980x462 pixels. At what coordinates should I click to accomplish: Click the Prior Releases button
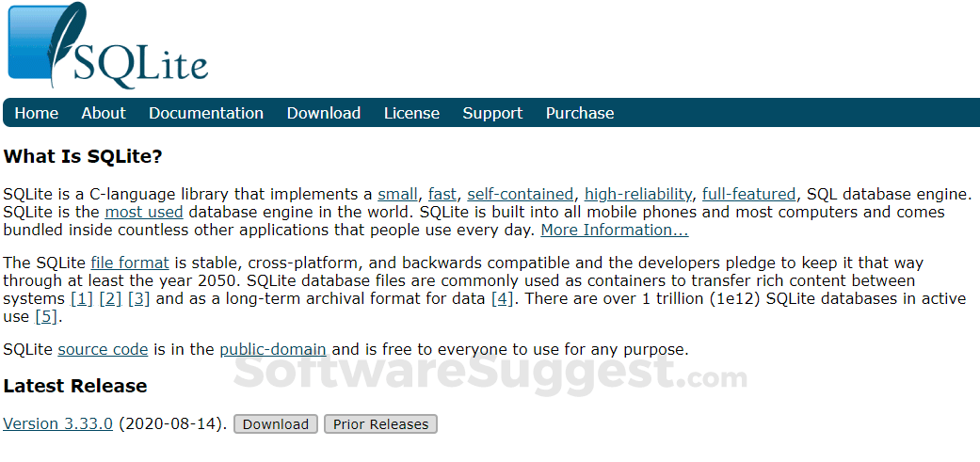point(380,424)
